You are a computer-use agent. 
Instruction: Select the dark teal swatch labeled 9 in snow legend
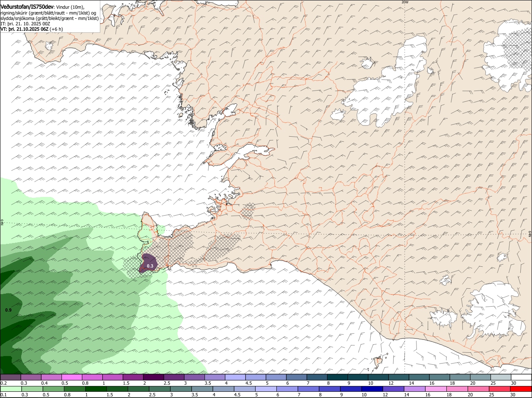(x=358, y=377)
